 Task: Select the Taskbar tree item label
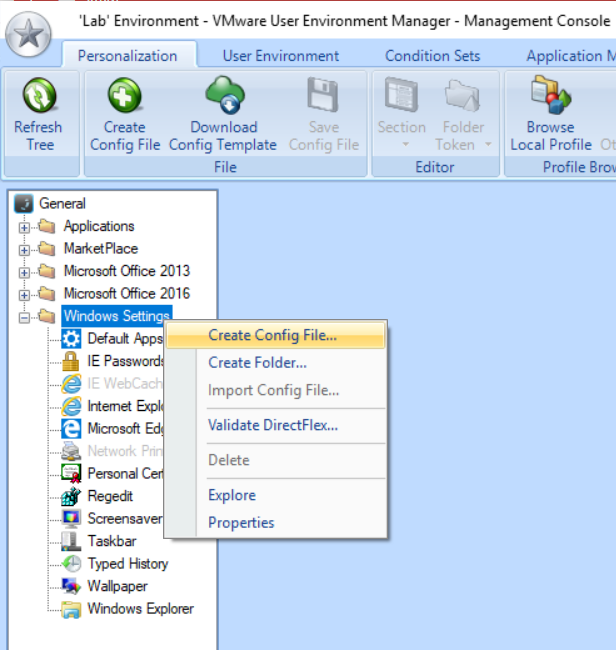coord(112,541)
